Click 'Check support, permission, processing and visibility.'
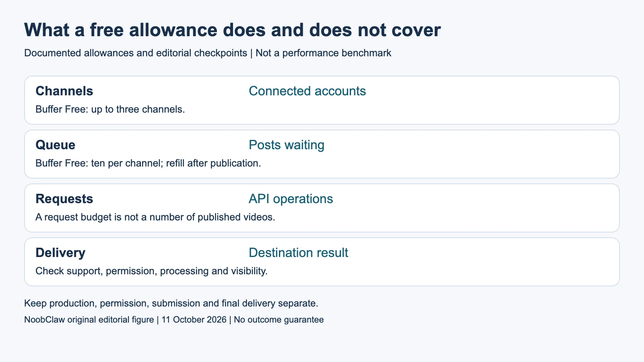 click(x=151, y=271)
